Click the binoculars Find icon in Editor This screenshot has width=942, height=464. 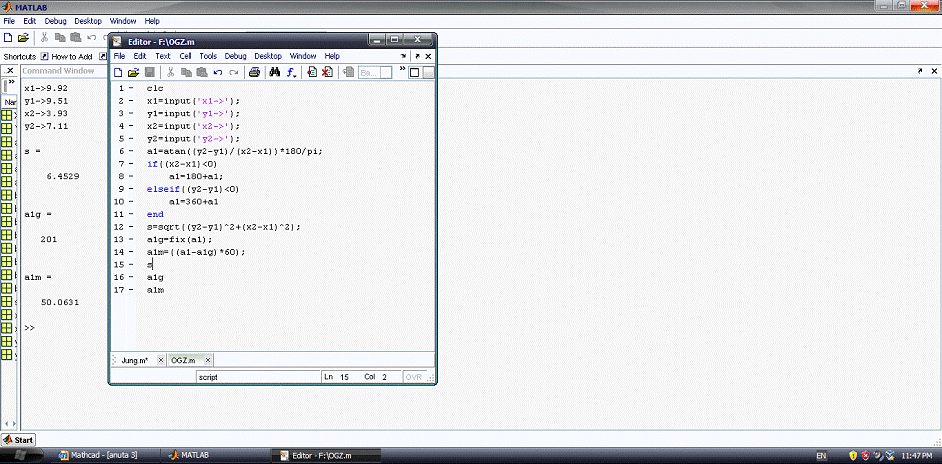(274, 72)
